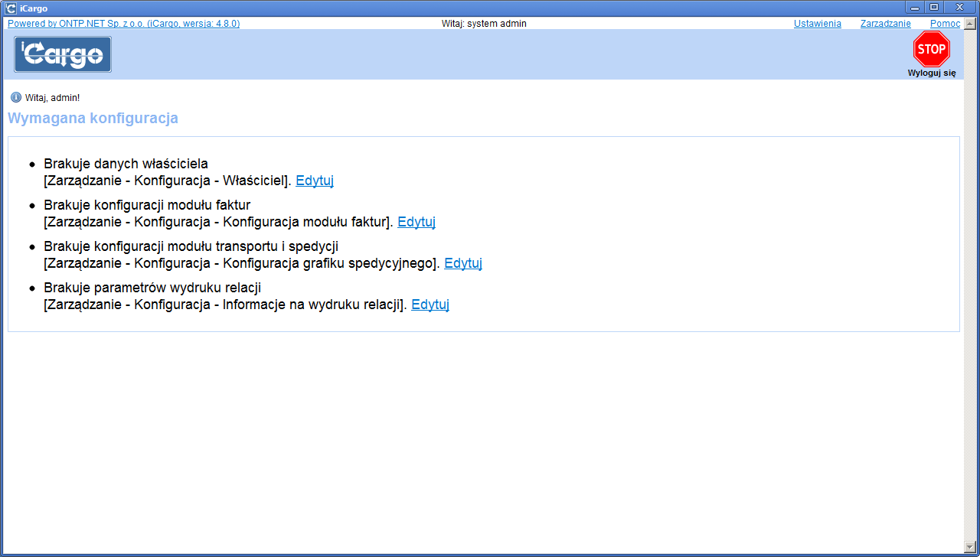The image size is (980, 557).
Task: Click Edytuj for missing owner data
Action: point(315,181)
